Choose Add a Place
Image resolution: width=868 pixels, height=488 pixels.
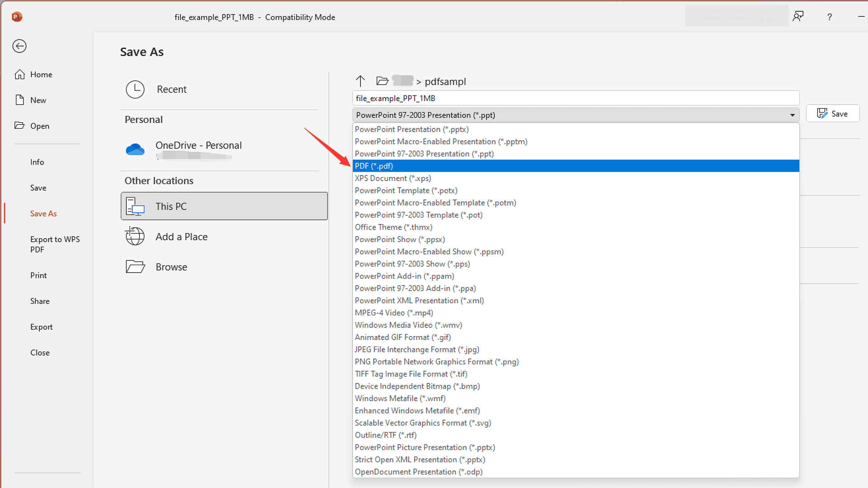tap(224, 236)
